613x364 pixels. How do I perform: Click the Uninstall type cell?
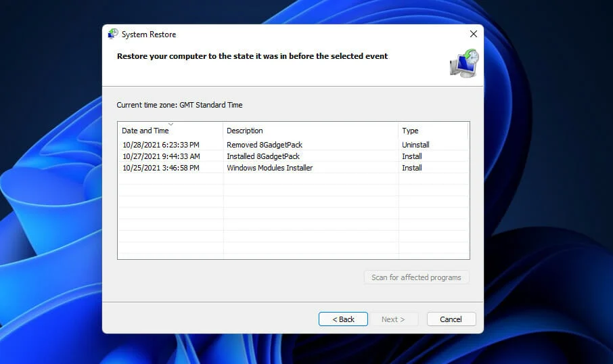[415, 145]
